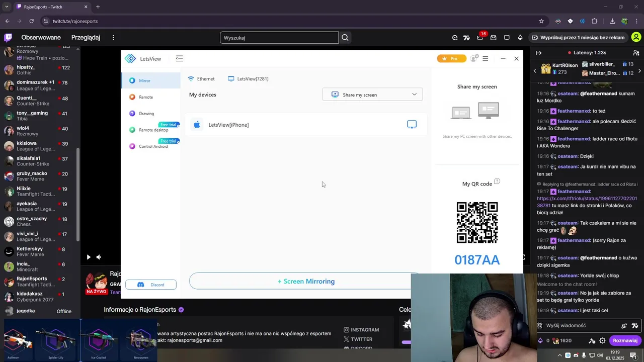
Task: Click the mirror icon for LetsView[iPhone]
Action: point(412,124)
